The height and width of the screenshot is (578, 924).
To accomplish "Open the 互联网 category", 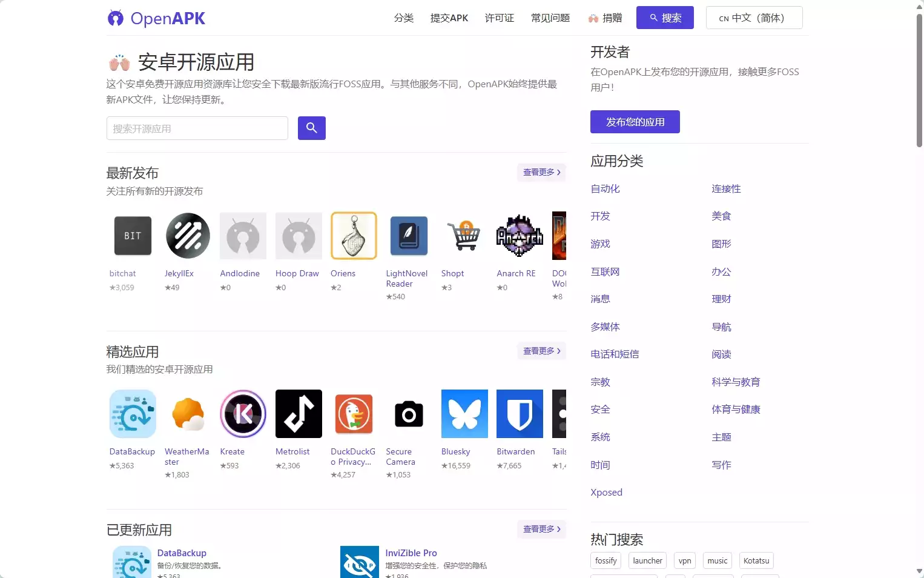I will (x=606, y=272).
